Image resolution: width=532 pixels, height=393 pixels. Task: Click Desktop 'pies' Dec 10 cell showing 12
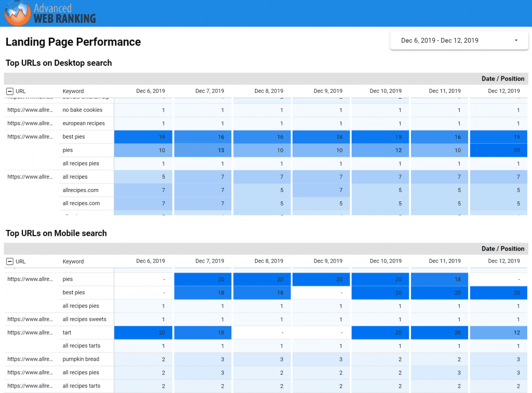tap(380, 150)
